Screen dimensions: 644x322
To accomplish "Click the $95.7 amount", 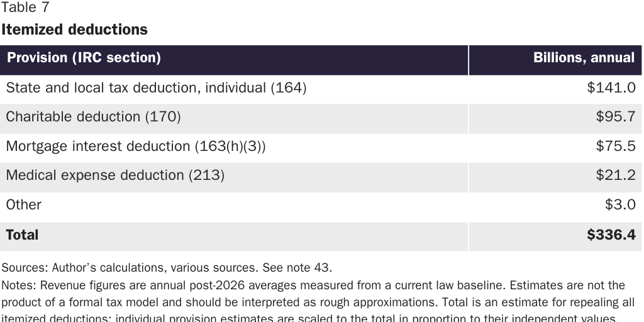I will pos(616,117).
